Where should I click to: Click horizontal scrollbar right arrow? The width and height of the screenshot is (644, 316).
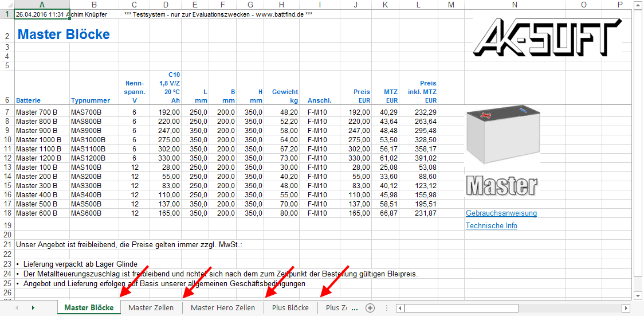626,308
